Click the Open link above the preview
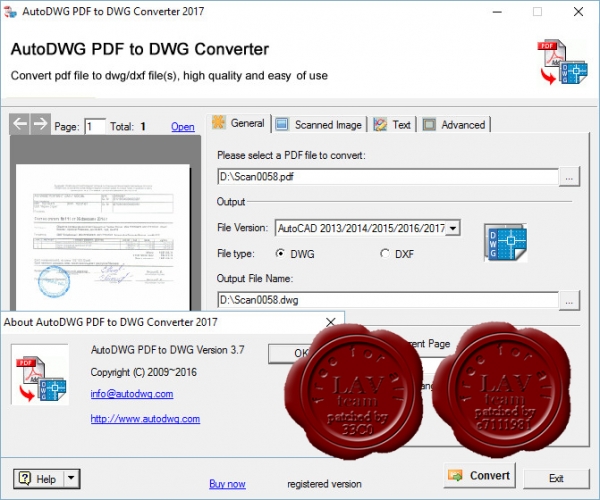This screenshot has height=500, width=600. coord(183,127)
